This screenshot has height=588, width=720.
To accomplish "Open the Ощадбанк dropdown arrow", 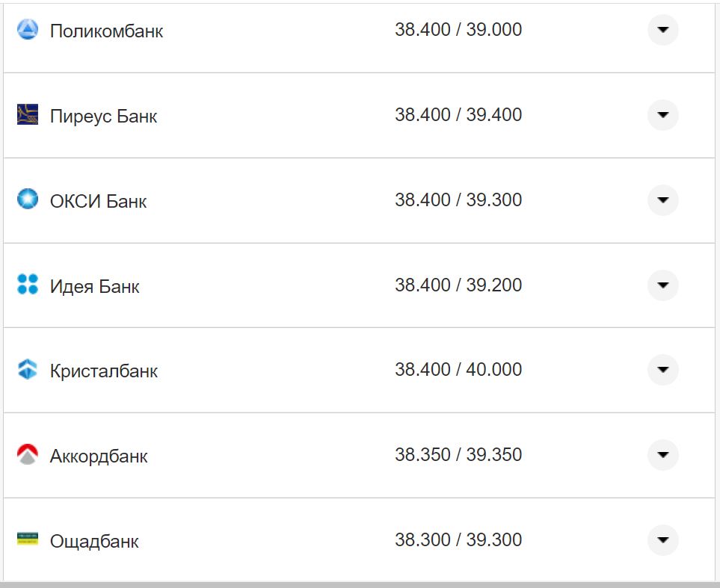I will 662,540.
